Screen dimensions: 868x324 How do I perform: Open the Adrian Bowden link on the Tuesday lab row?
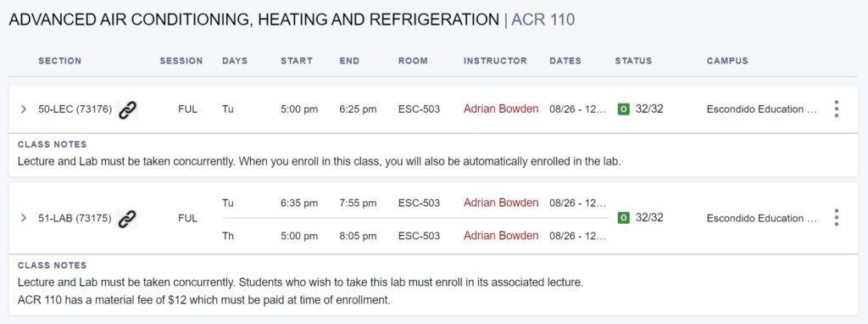(x=501, y=203)
